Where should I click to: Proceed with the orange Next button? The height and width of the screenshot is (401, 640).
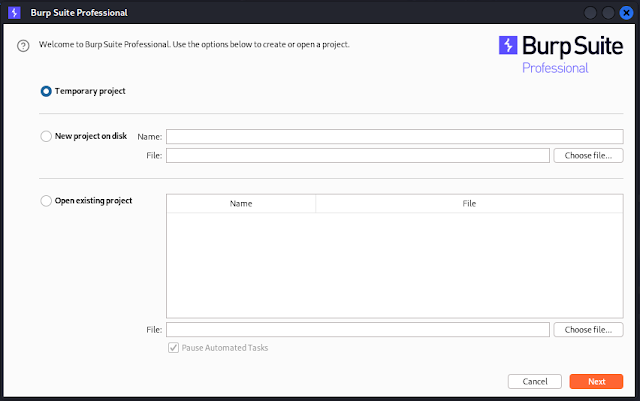coord(596,381)
